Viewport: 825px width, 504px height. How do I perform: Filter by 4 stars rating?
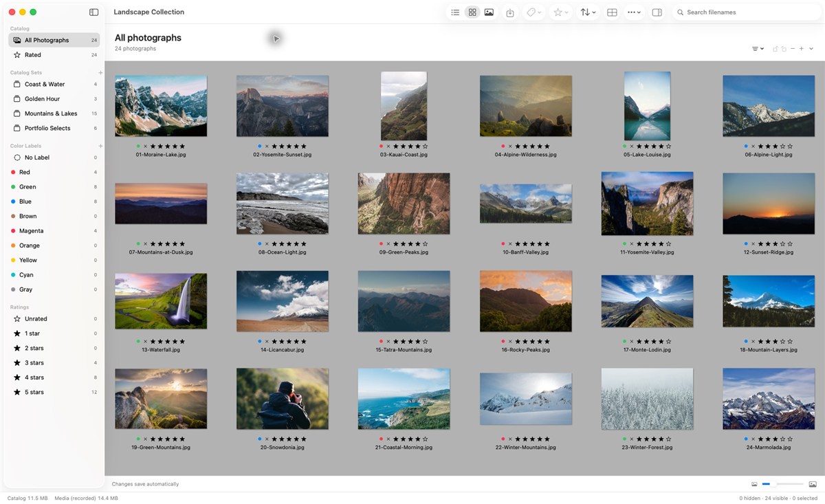point(54,377)
